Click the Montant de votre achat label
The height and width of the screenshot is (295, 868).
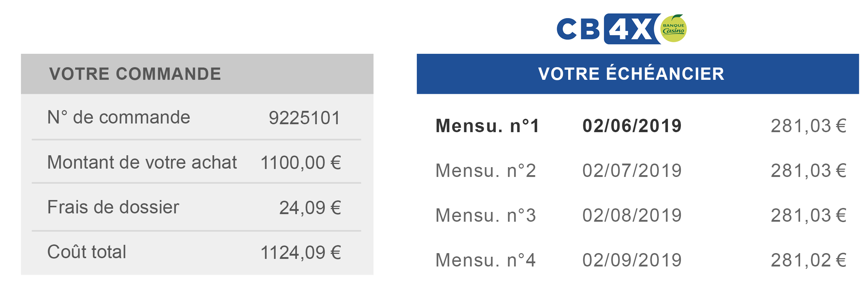click(x=142, y=162)
